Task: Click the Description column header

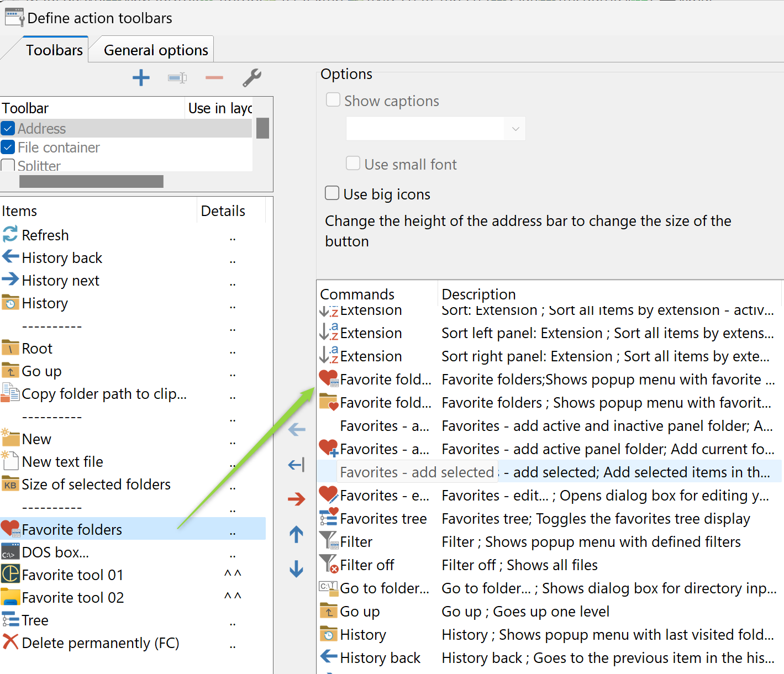Action: [478, 294]
